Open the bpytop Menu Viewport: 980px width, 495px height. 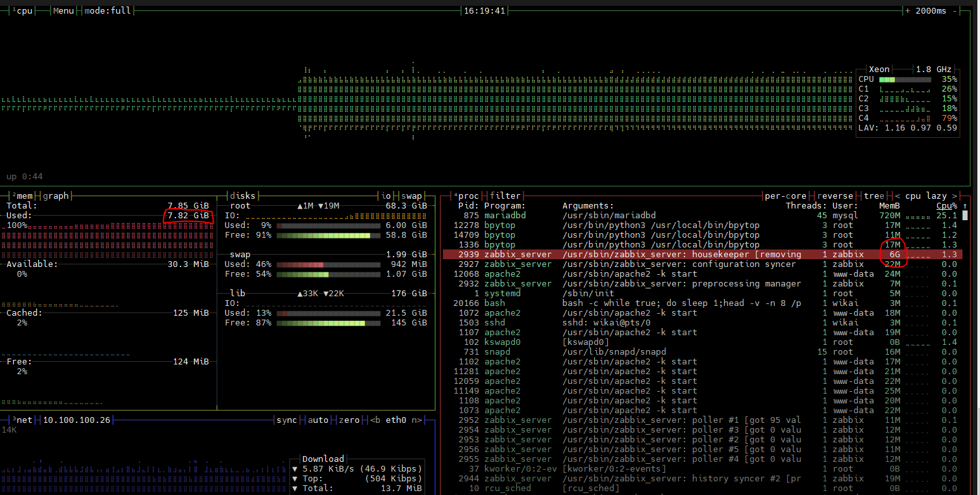click(63, 10)
